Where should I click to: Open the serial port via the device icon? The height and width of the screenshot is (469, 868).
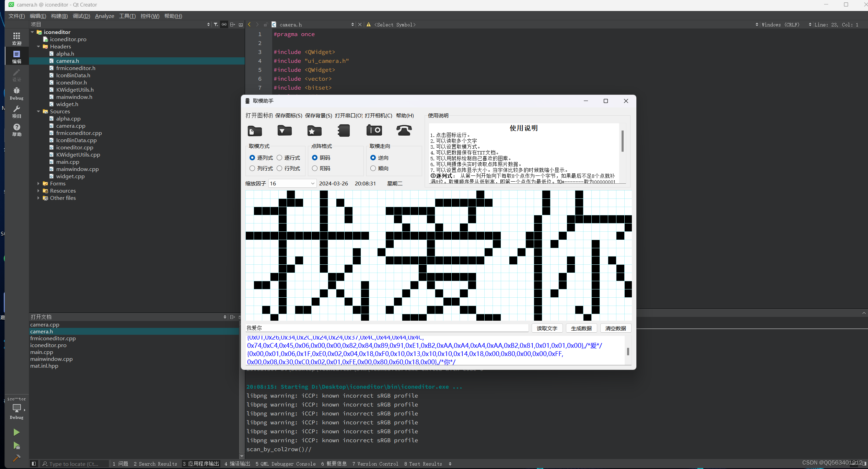344,130
